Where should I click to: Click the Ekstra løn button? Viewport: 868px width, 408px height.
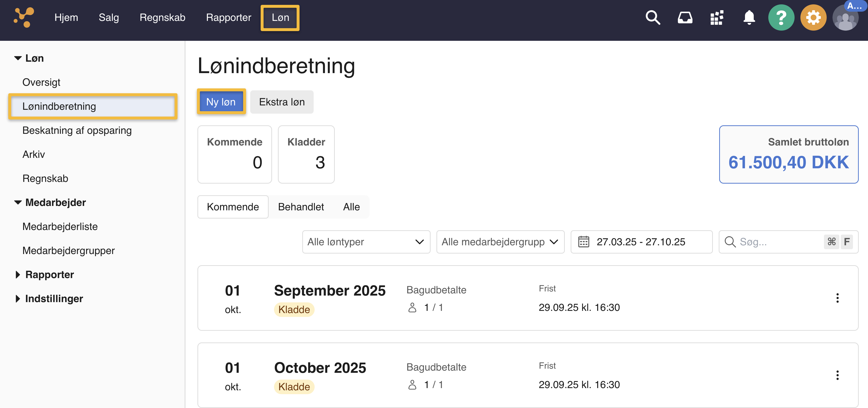click(282, 102)
